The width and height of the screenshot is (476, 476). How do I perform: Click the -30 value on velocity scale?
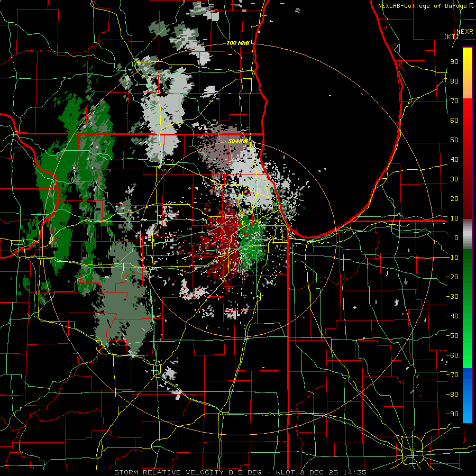(452, 297)
